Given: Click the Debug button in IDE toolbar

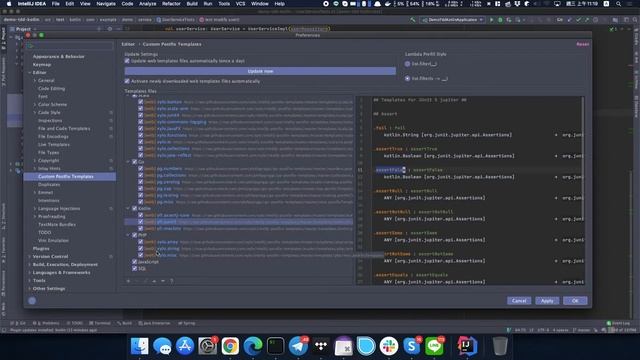Looking at the screenshot, I should click(500, 20).
